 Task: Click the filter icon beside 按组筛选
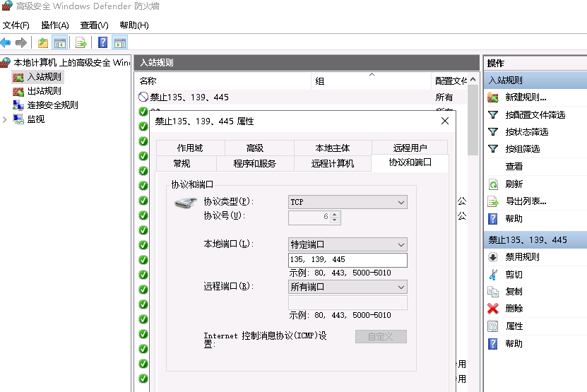pos(493,149)
